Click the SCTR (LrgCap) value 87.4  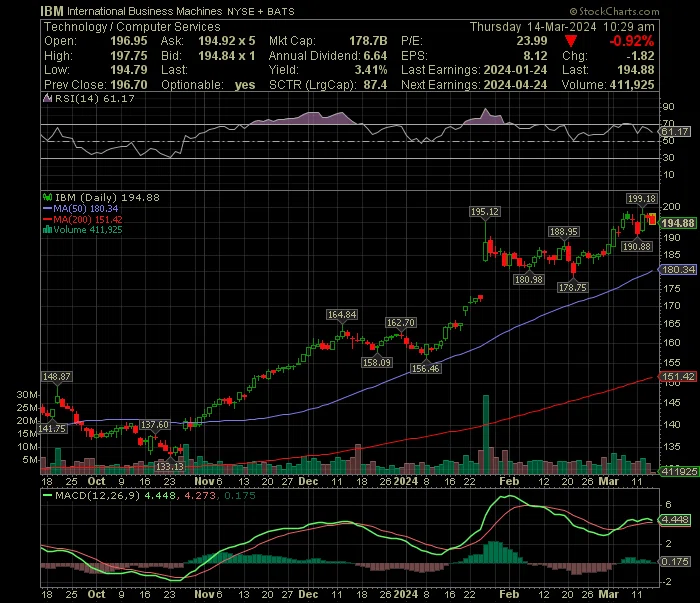375,85
